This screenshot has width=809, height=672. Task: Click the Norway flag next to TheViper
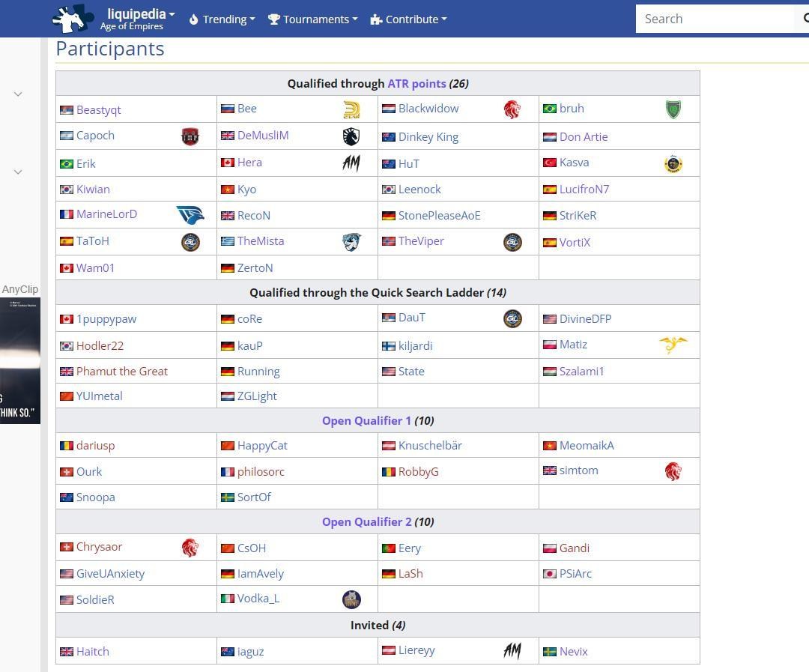tap(389, 241)
